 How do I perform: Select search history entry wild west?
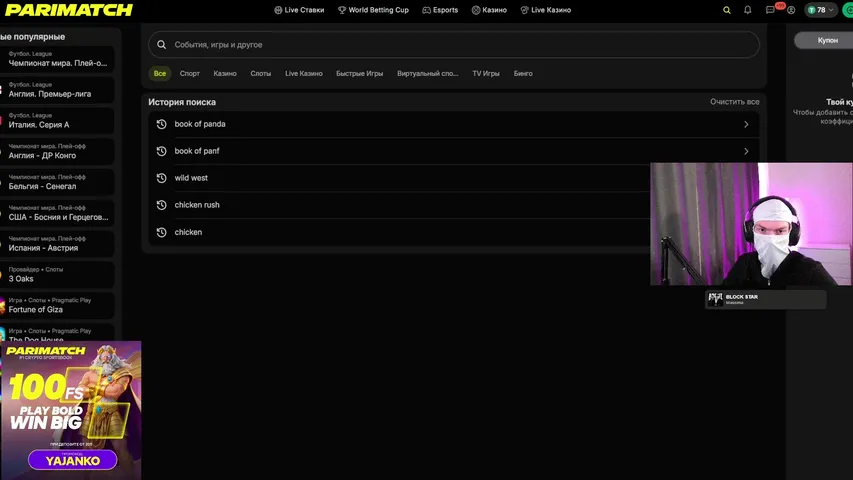coord(400,178)
